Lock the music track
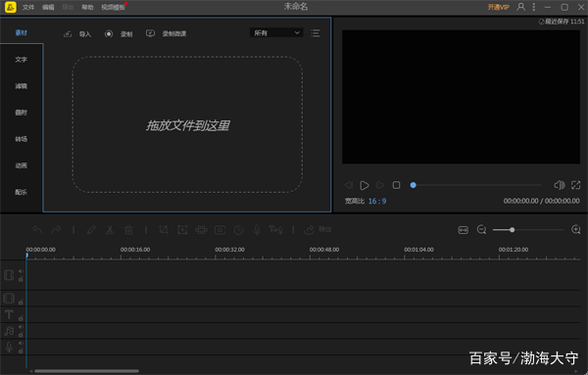The height and width of the screenshot is (375, 588). tap(21, 335)
